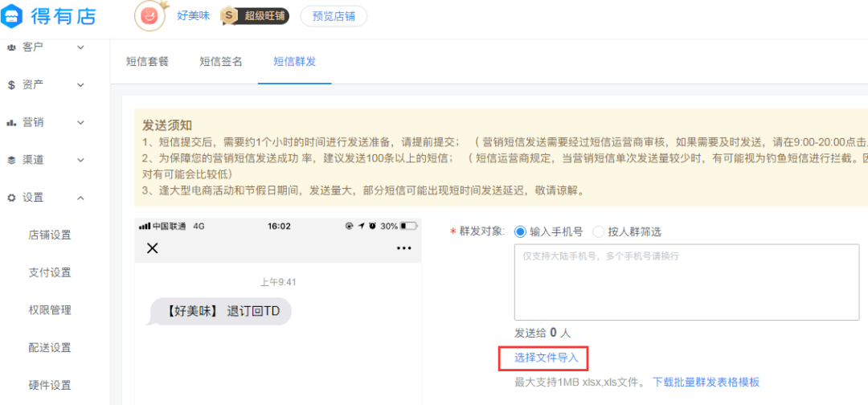Open 店铺设置 in the sidebar
Viewport: 868px width, 405px height.
coord(50,235)
